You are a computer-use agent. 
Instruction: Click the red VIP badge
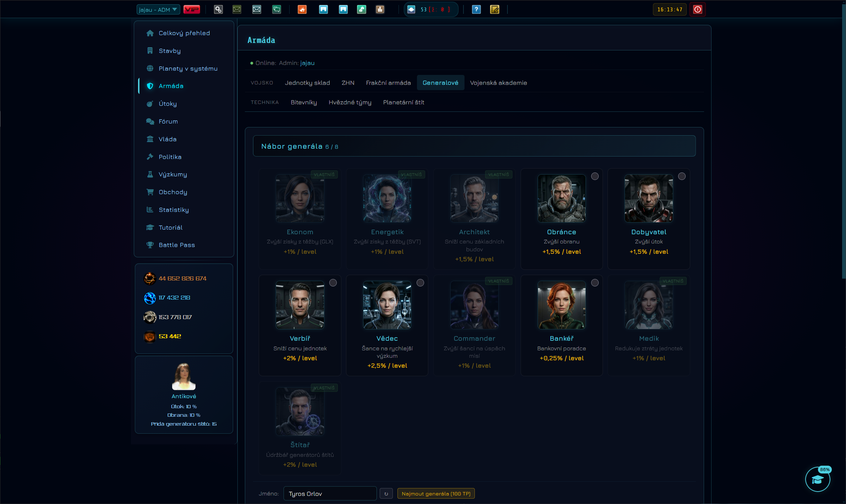click(x=192, y=10)
